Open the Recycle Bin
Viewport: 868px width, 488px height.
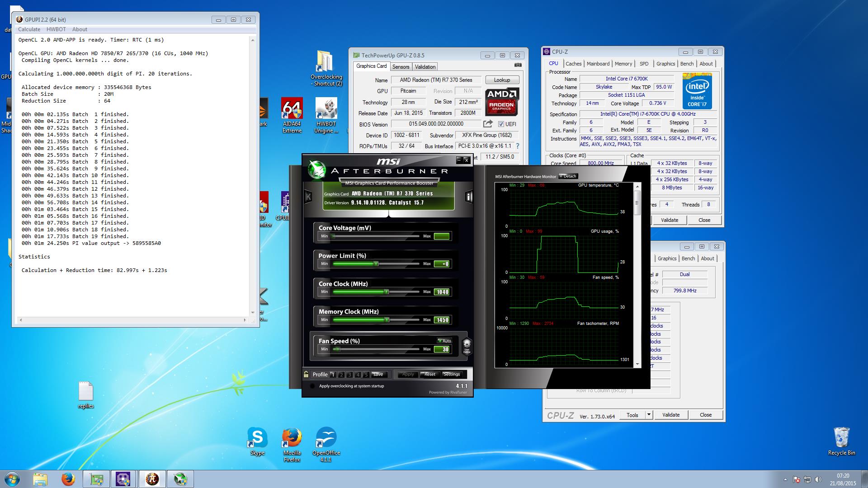841,441
